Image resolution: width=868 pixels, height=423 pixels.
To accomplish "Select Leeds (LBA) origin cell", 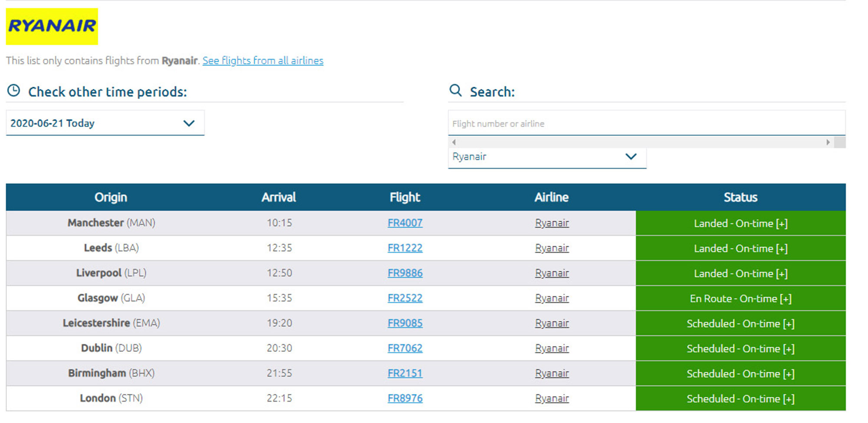I will click(111, 248).
